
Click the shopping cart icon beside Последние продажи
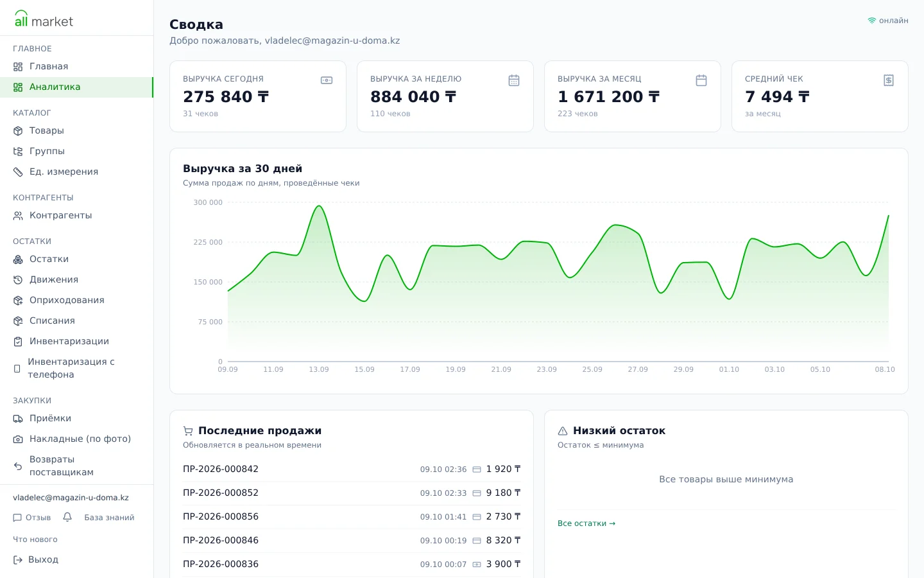pos(188,431)
